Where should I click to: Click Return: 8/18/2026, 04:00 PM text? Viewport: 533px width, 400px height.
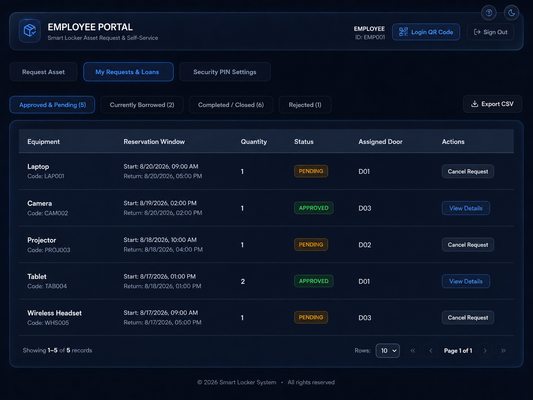click(163, 249)
